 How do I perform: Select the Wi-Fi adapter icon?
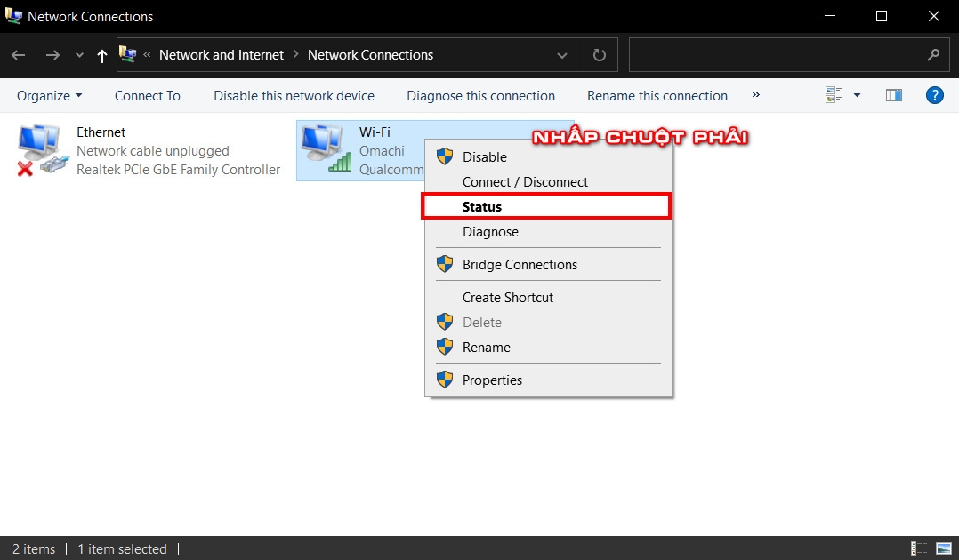tap(326, 148)
